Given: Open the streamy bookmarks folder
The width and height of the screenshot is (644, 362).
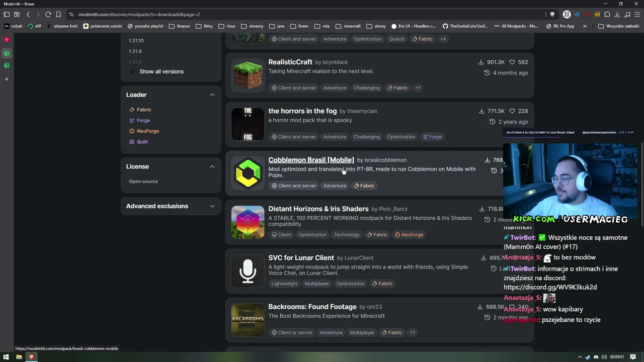Looking at the screenshot, I should point(252,26).
